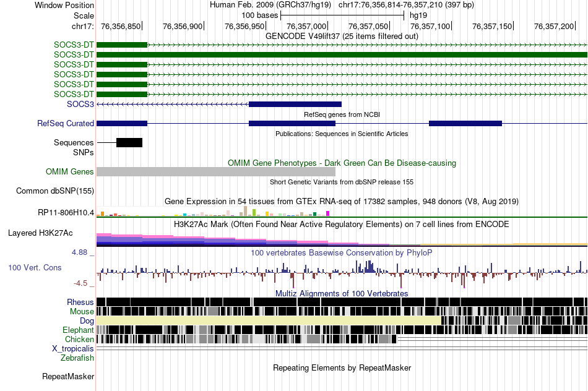Screen dimensions: 588x391
Task: Click the 76,357,100 ruler position
Action: pyautogui.click(x=430, y=26)
